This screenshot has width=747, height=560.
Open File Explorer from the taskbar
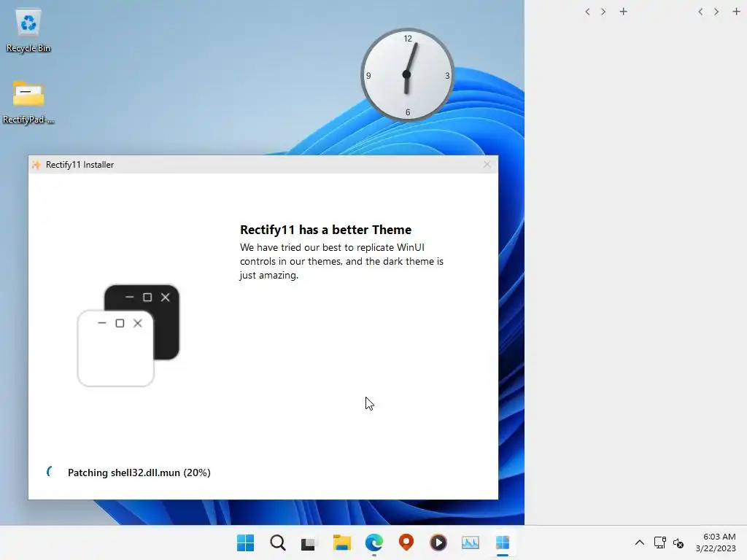click(341, 542)
